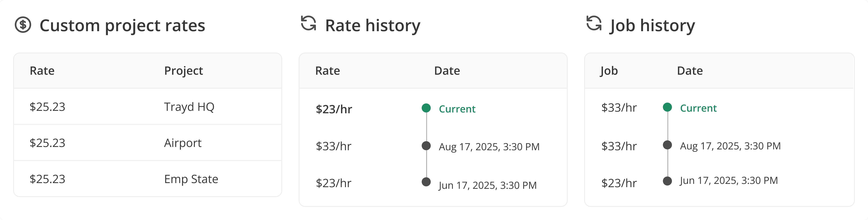Click the Job column header in Job history

609,71
